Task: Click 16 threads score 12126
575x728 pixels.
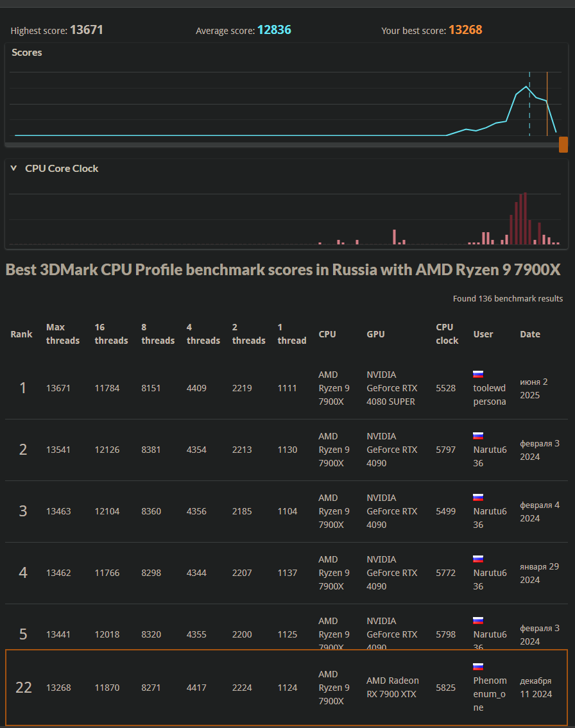Action: coord(107,450)
